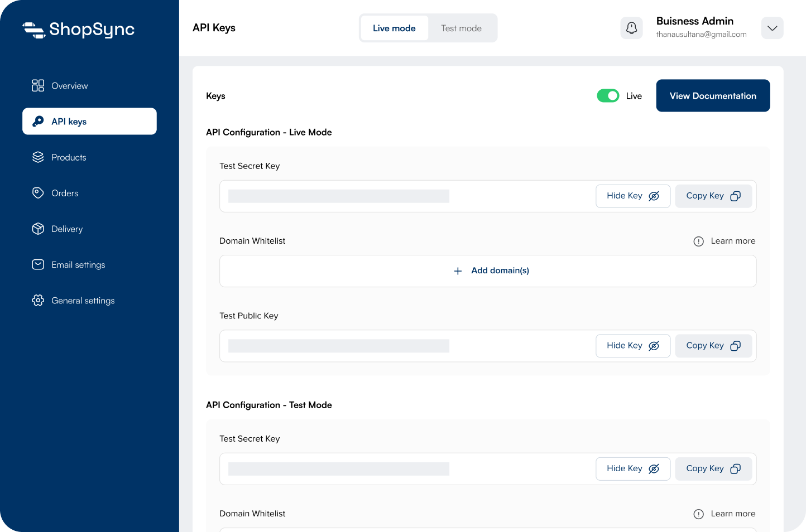The image size is (806, 532).
Task: Click the Buisness Admin name
Action: pyautogui.click(x=695, y=21)
